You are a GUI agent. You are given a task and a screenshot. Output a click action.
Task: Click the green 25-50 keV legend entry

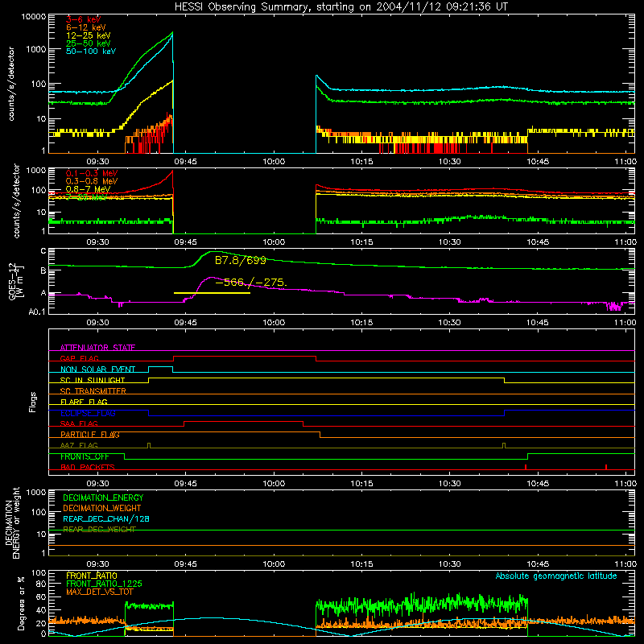(x=89, y=43)
